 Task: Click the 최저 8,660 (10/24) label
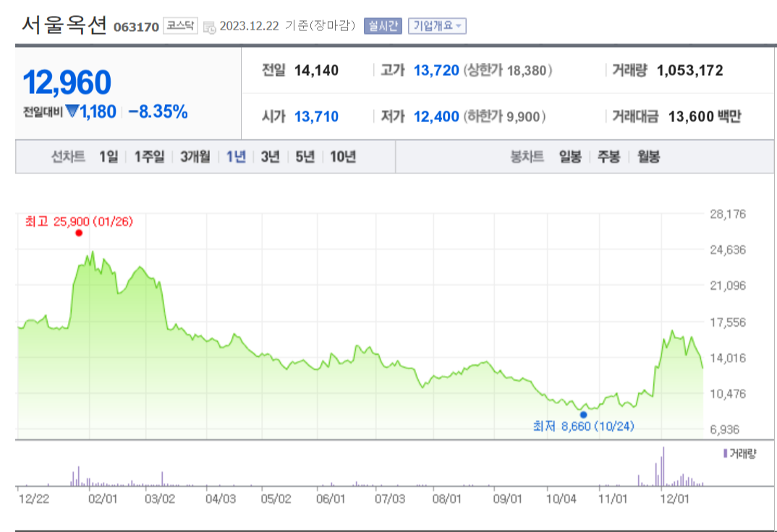click(x=583, y=426)
